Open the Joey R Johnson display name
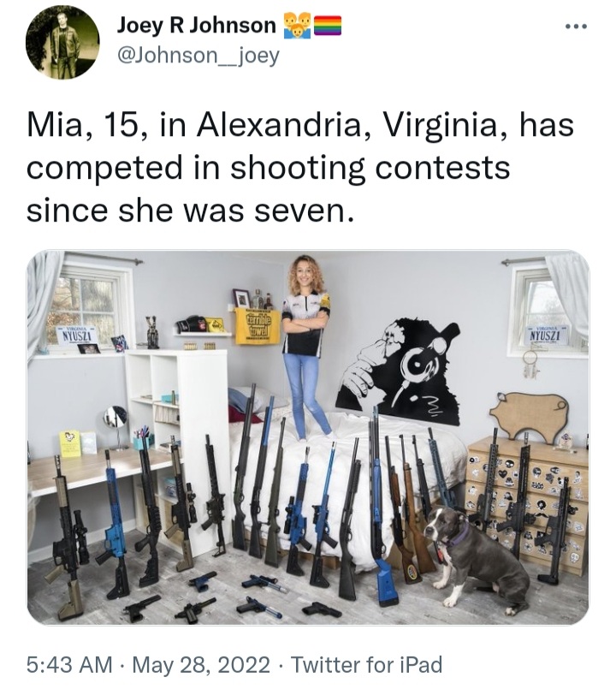 196,25
